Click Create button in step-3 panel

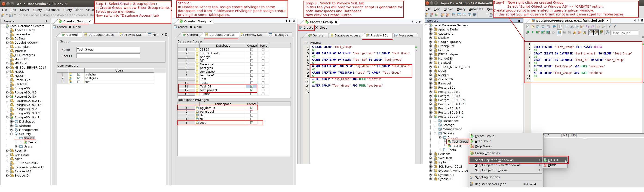pos(306,28)
